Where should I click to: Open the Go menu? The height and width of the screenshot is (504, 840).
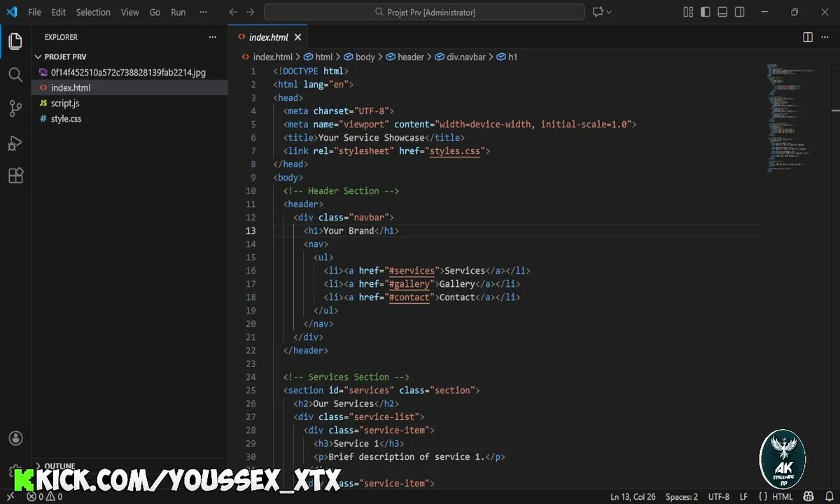click(x=155, y=12)
